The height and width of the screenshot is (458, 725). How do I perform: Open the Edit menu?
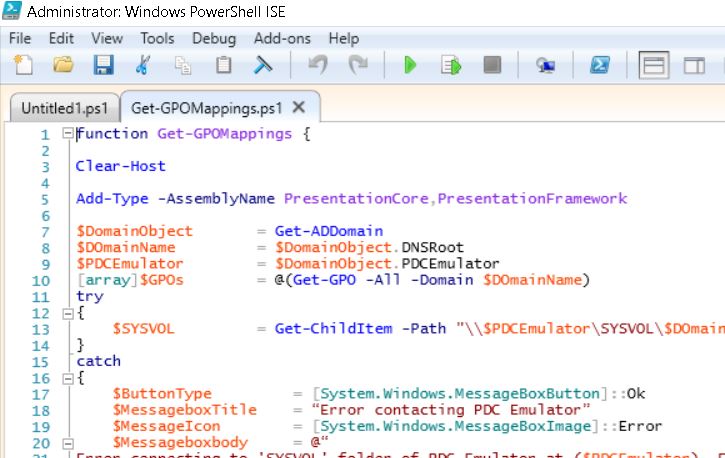point(61,38)
